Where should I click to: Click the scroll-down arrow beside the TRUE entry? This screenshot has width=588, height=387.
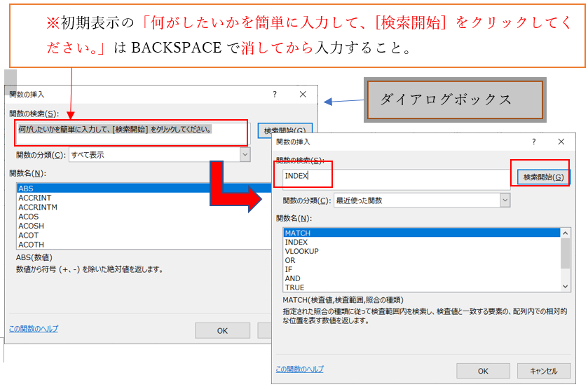566,287
